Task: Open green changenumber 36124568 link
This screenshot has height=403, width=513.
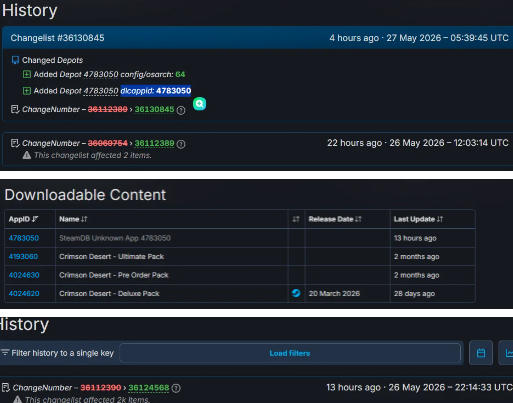Action: pos(149,388)
